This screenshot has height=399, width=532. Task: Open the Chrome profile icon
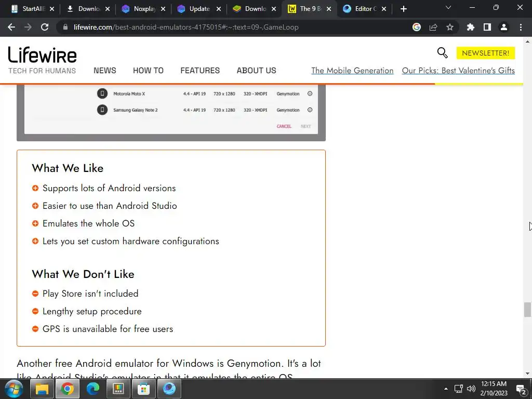coord(504,27)
